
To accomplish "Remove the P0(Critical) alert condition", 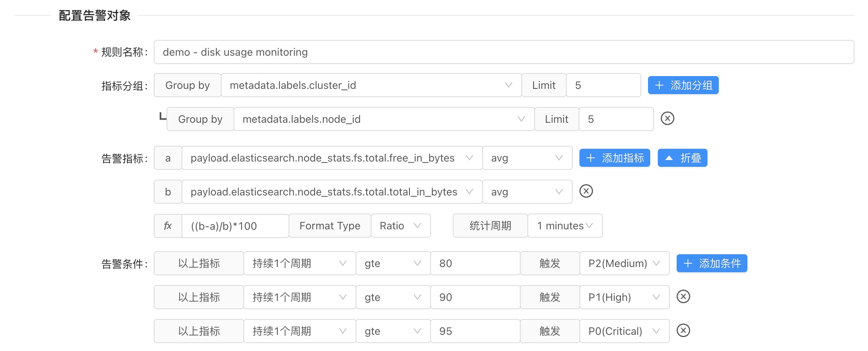I will pyautogui.click(x=683, y=331).
